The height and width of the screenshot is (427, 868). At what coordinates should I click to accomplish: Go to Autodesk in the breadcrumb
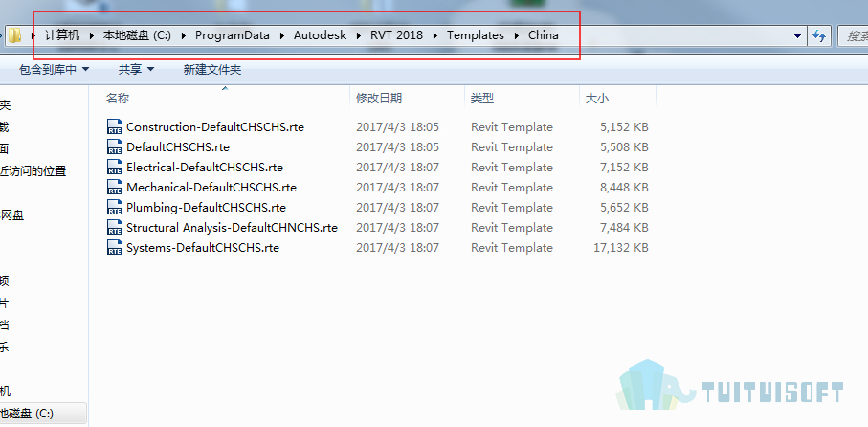coord(320,35)
